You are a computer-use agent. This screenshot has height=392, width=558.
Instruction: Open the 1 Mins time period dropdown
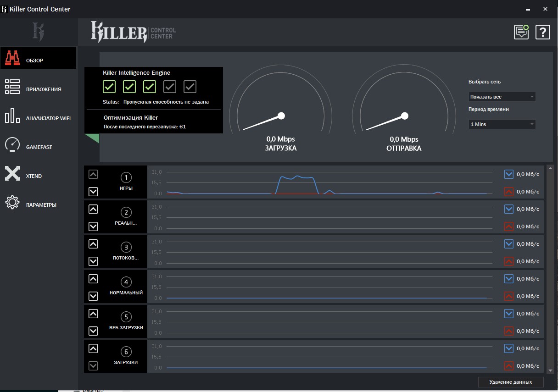(502, 124)
